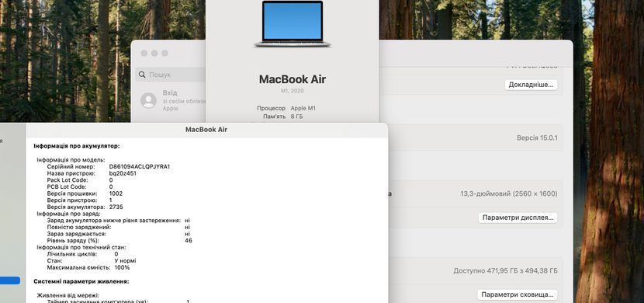
Task: Click the Докладніше… button in System Settings
Action: click(531, 85)
